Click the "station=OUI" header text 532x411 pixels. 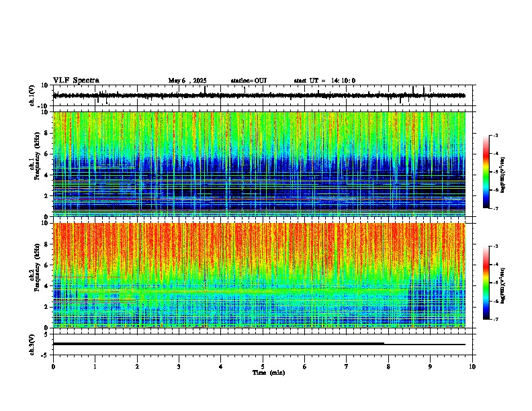(x=249, y=81)
